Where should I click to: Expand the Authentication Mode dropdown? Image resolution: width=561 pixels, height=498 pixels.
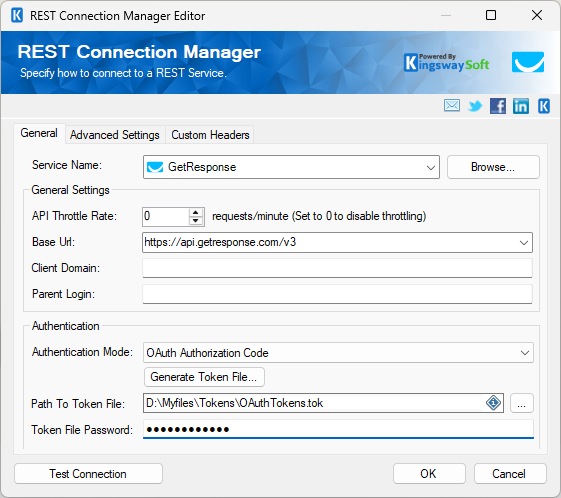click(x=525, y=353)
